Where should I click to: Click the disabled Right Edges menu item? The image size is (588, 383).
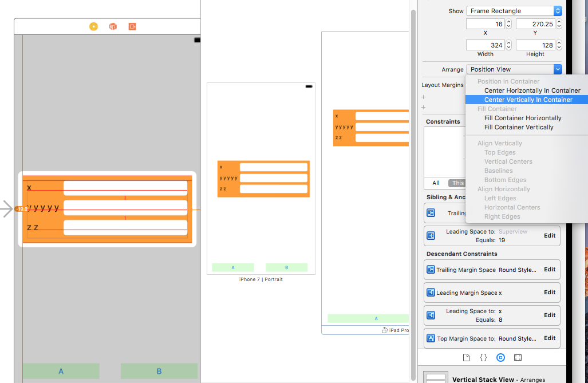pos(502,216)
